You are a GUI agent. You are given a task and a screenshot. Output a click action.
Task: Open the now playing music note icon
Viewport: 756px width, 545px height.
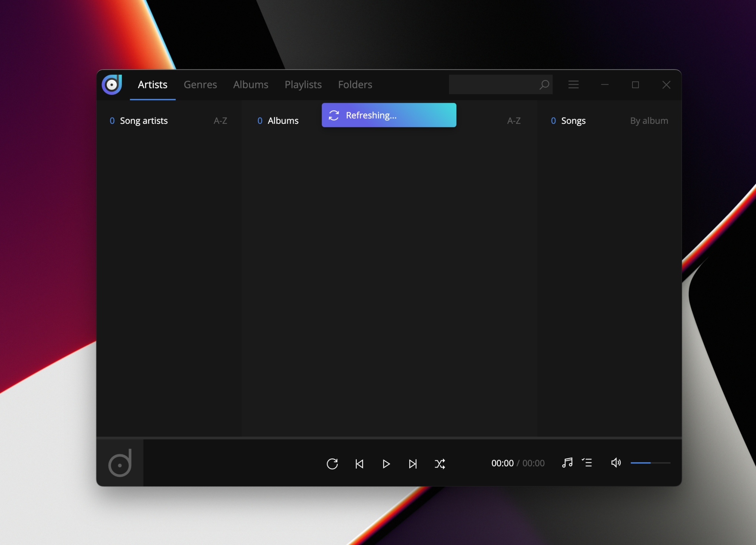567,463
